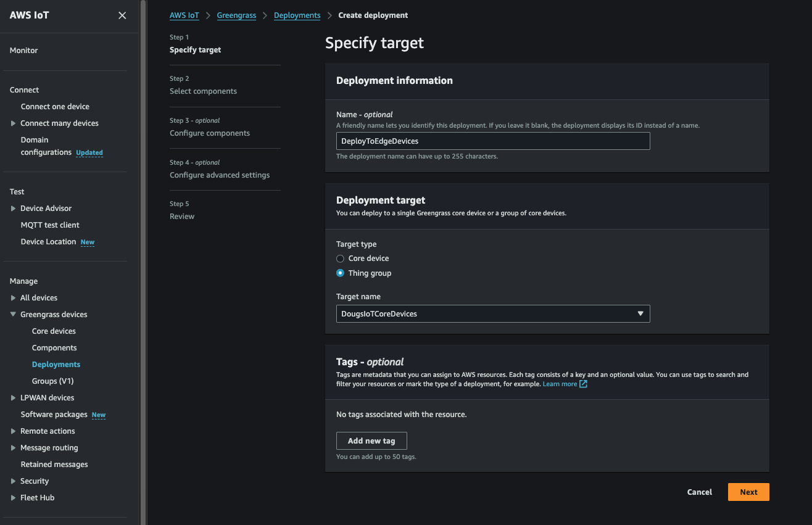Open the Learn more external link icon

(583, 384)
